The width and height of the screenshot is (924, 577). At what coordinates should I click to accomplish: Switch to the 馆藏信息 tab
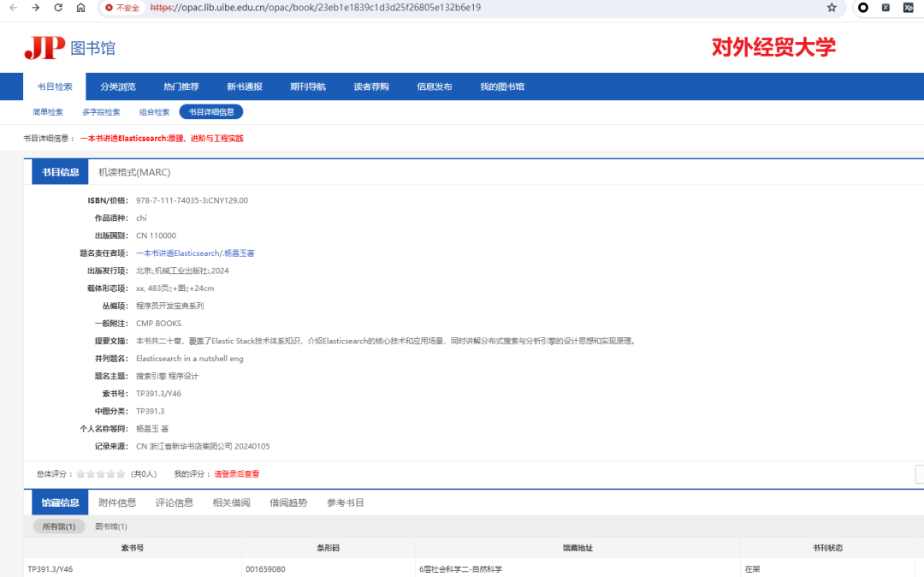click(x=60, y=503)
